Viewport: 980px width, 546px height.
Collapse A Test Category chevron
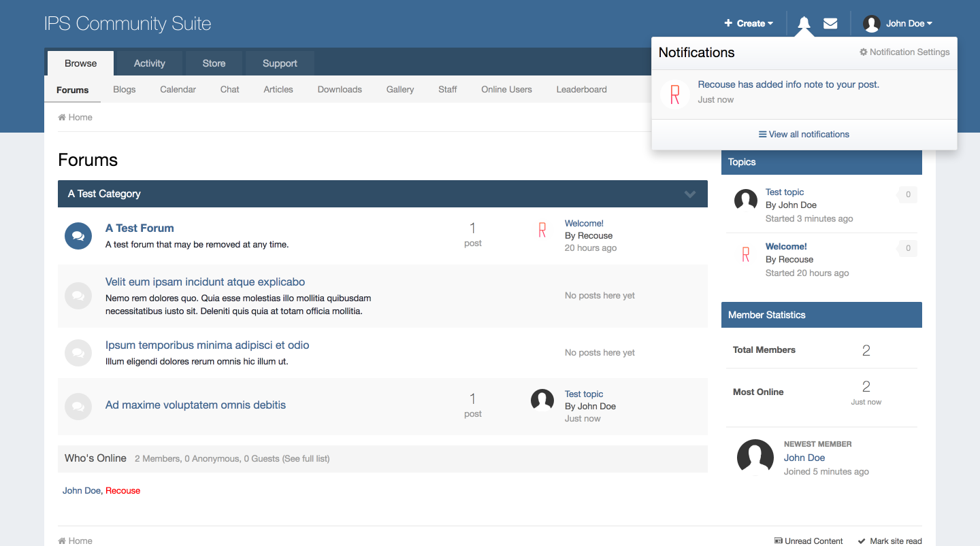point(690,194)
